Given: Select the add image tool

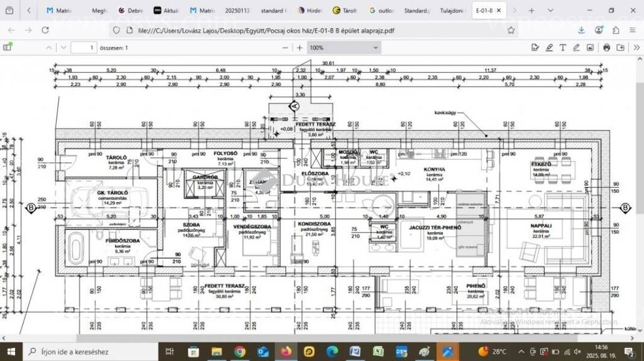Looking at the screenshot, I should (x=590, y=48).
